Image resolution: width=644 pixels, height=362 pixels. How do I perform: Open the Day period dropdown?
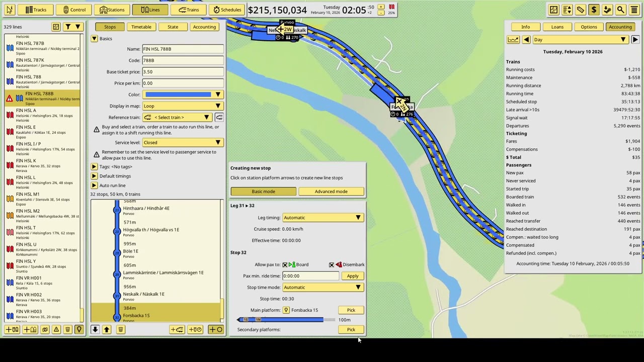click(581, 40)
